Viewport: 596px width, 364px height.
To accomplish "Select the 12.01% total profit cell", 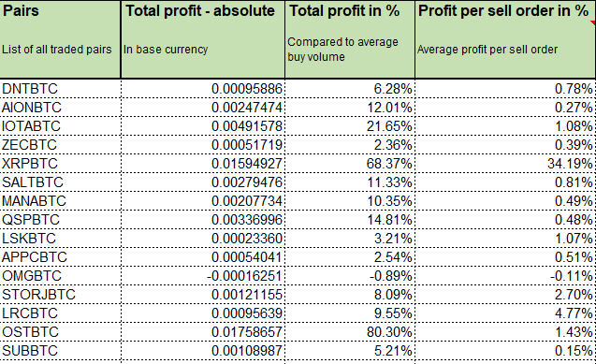I will (350, 108).
